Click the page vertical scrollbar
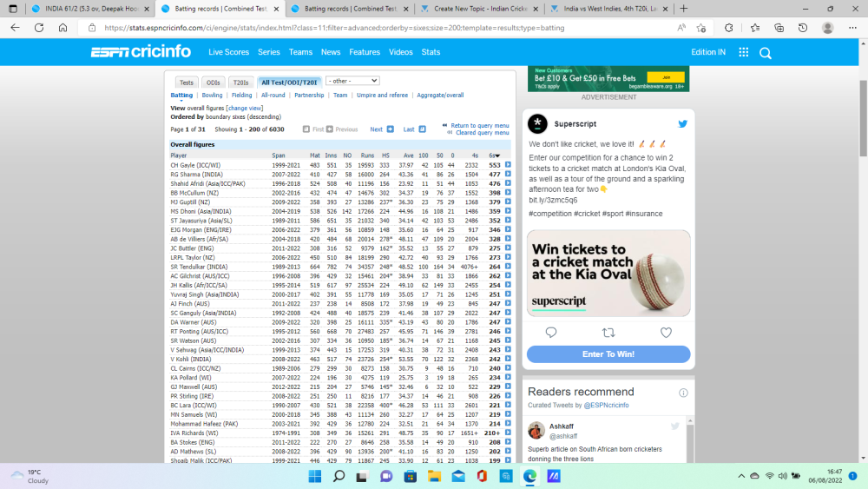The width and height of the screenshot is (868, 489). tap(863, 118)
